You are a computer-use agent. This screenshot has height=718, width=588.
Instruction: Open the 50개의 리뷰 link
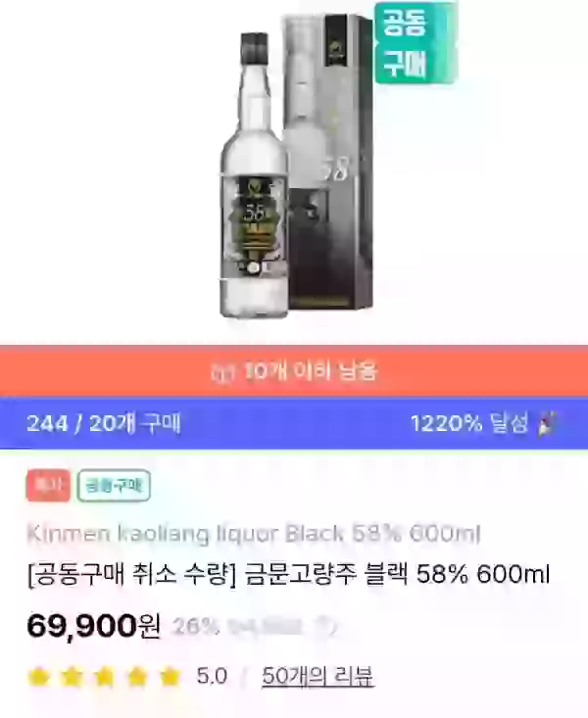[x=318, y=676]
